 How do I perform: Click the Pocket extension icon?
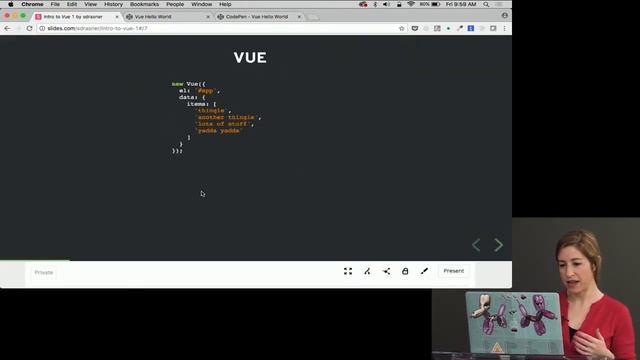(x=415, y=28)
